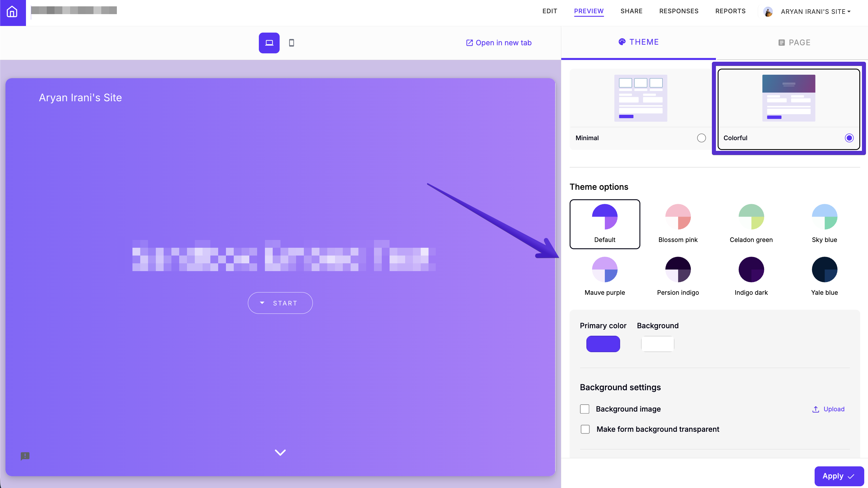The image size is (868, 488).
Task: Open the Primary color swatch
Action: 603,344
